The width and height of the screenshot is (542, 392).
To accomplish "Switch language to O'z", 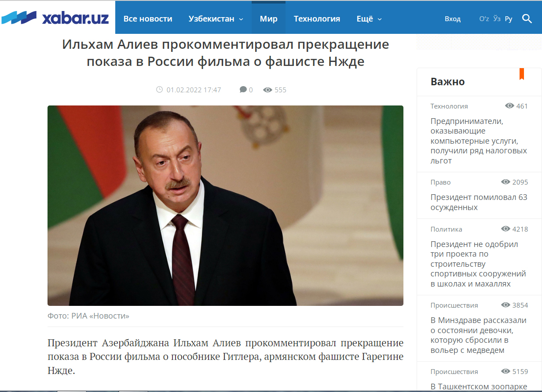I will pyautogui.click(x=484, y=19).
